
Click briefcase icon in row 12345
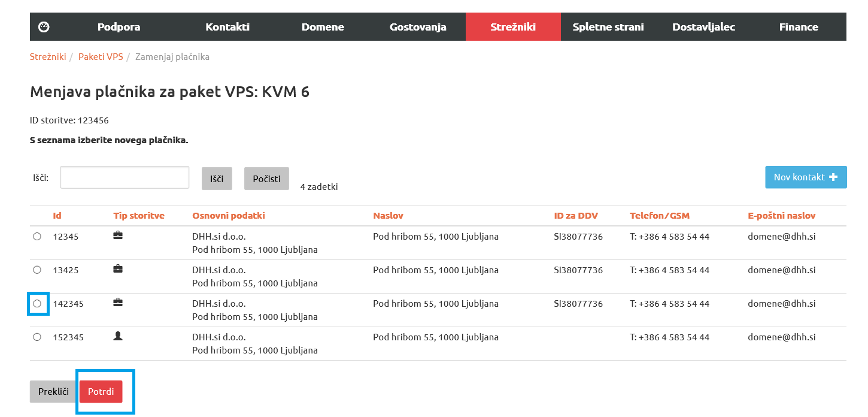pyautogui.click(x=118, y=236)
